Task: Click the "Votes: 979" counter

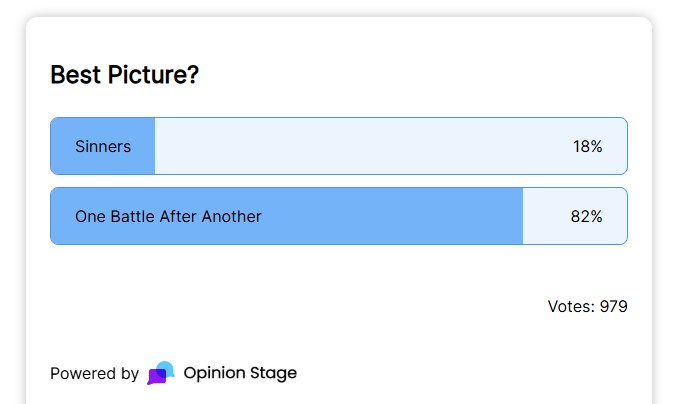Action: [587, 306]
